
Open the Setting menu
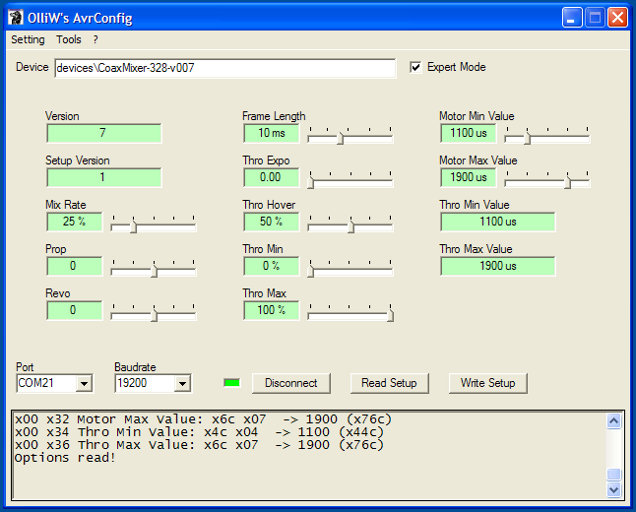(28, 40)
